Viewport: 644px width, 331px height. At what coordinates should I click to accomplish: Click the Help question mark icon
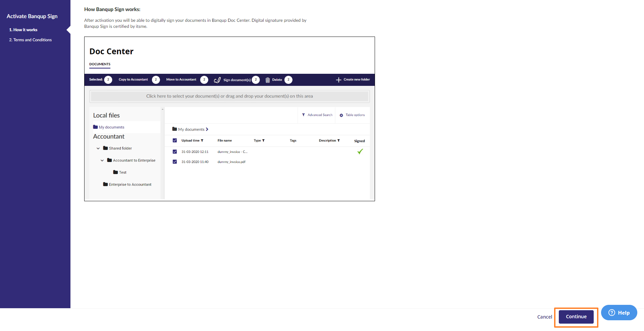tap(611, 313)
